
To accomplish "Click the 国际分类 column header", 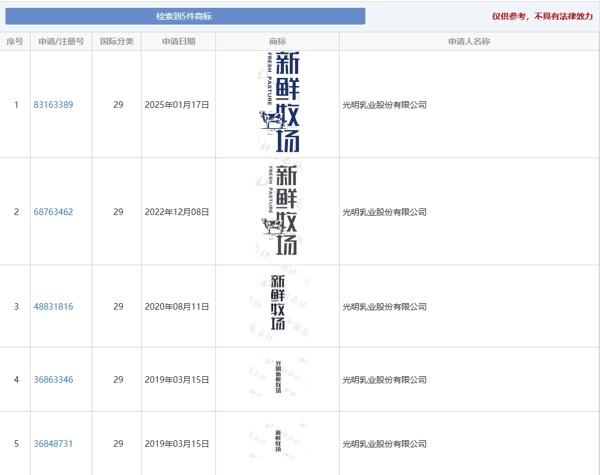I will coord(118,42).
